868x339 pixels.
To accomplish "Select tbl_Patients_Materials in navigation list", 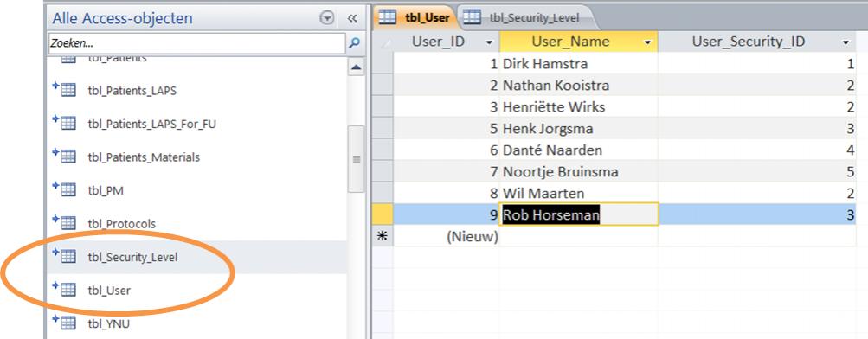I will pos(144,157).
